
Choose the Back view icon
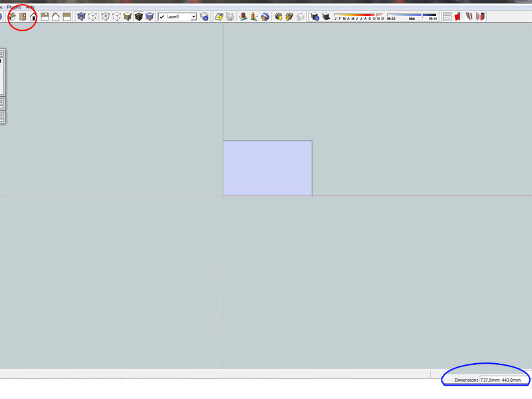click(56, 17)
